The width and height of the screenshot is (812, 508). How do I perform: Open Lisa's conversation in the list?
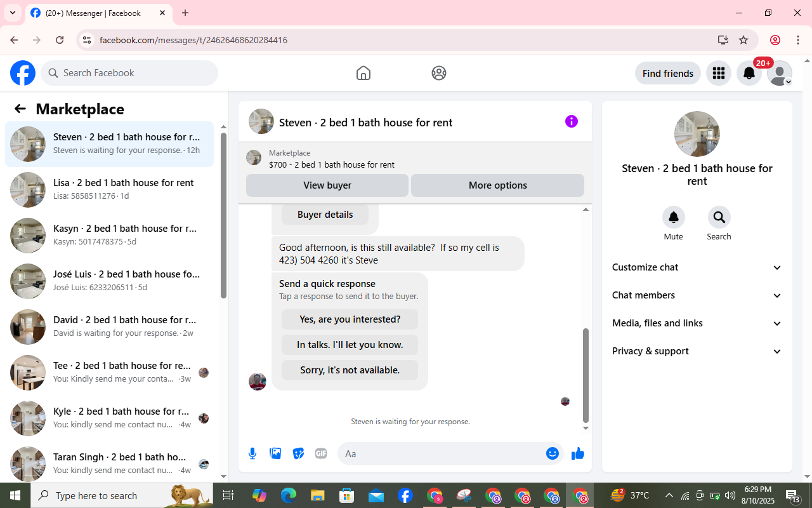(110, 190)
